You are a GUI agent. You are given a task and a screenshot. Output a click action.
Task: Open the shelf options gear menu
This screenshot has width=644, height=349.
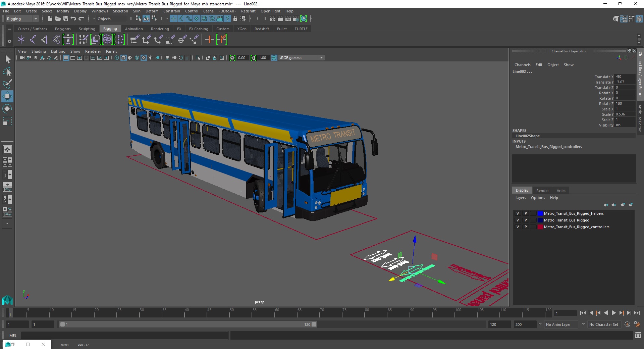[x=9, y=41]
